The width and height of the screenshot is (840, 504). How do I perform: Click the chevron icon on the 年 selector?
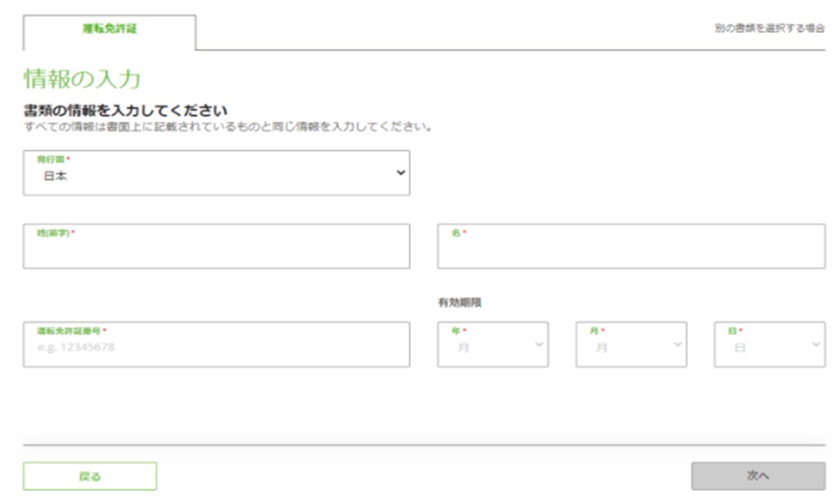[x=538, y=344]
